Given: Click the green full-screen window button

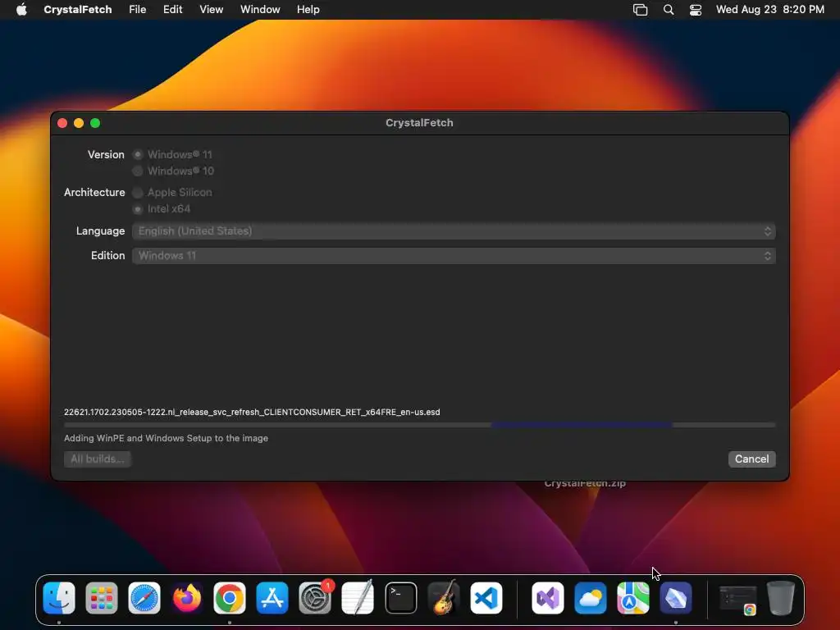Looking at the screenshot, I should (x=95, y=123).
